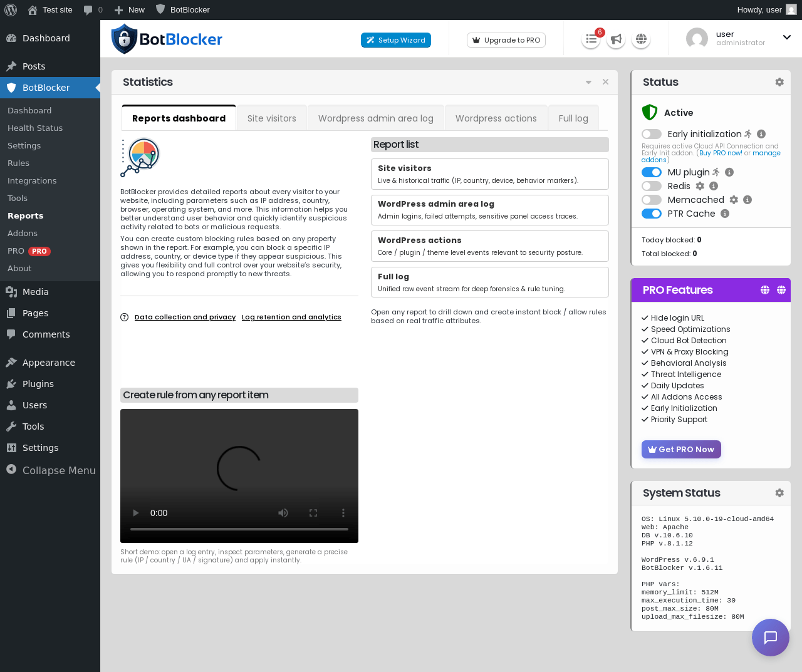Open the New content menu
The height and width of the screenshot is (672, 802).
click(129, 9)
